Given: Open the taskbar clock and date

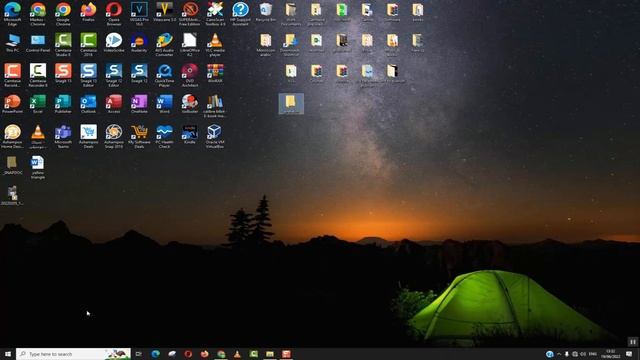Looking at the screenshot, I should coord(611,354).
